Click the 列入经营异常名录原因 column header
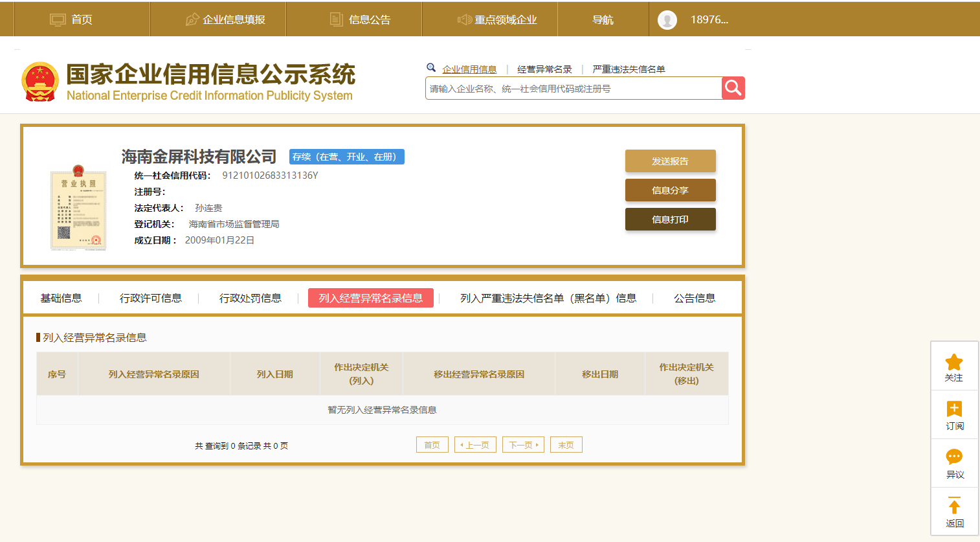The image size is (980, 542). (154, 374)
